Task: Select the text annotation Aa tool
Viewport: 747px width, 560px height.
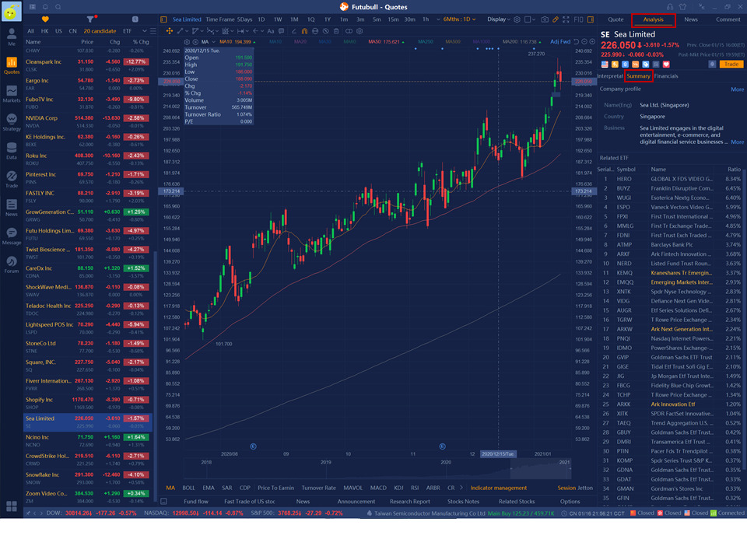Action: tap(271, 31)
